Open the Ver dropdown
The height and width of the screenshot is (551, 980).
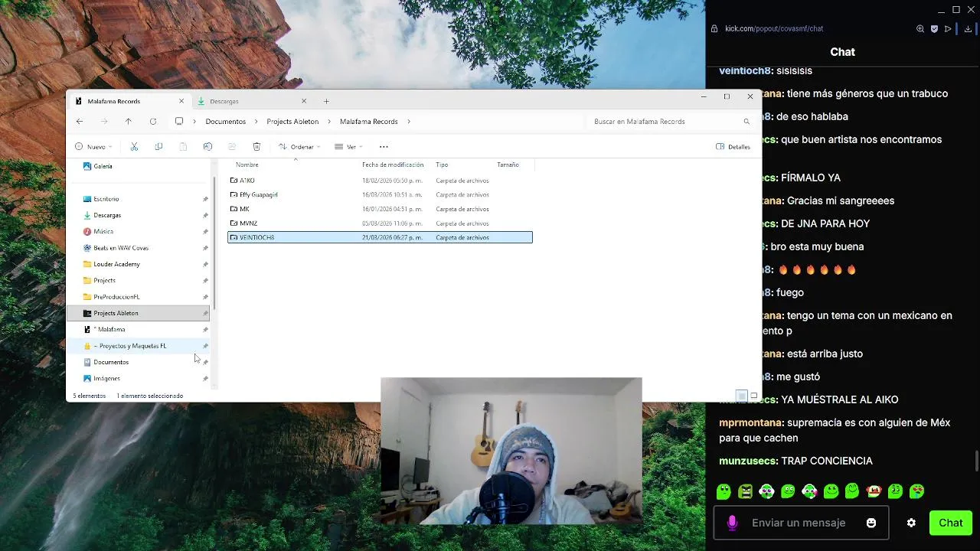348,147
